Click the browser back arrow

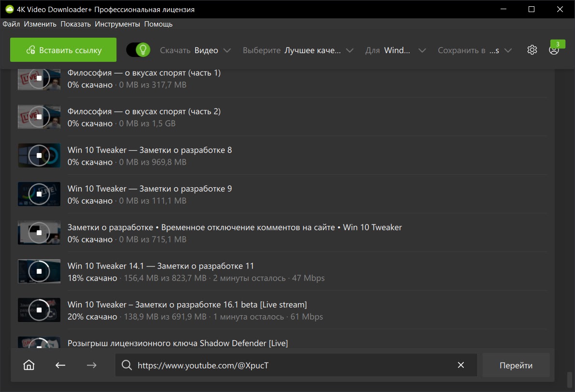(60, 365)
